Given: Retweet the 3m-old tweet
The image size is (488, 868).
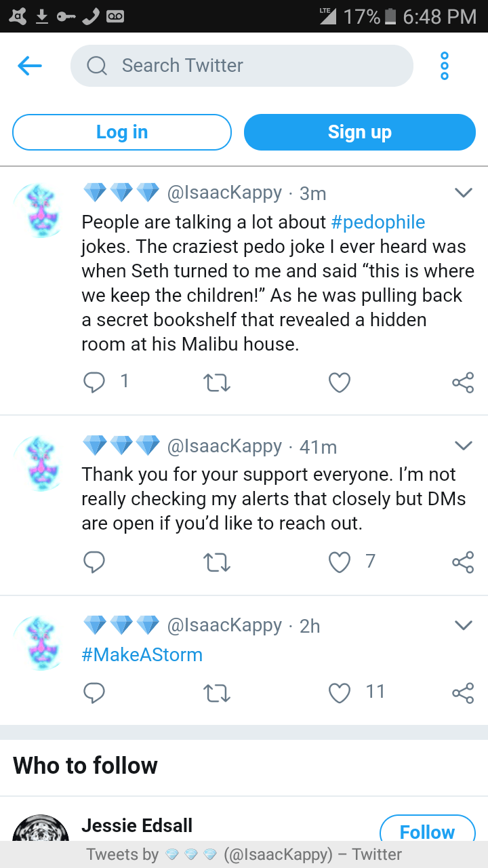Looking at the screenshot, I should point(217,383).
